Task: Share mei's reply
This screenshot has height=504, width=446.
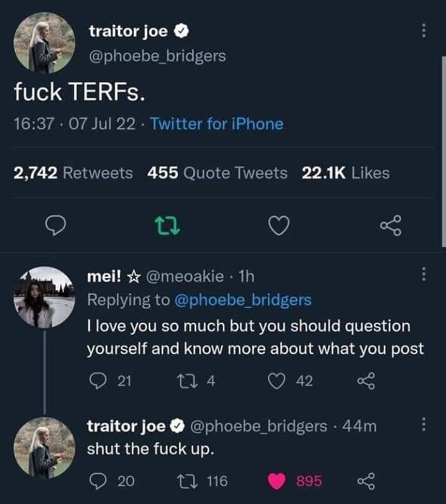Action: point(365,382)
